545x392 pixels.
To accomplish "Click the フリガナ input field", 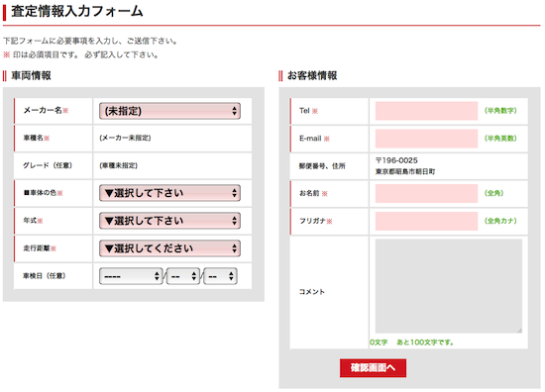I will pos(426,221).
